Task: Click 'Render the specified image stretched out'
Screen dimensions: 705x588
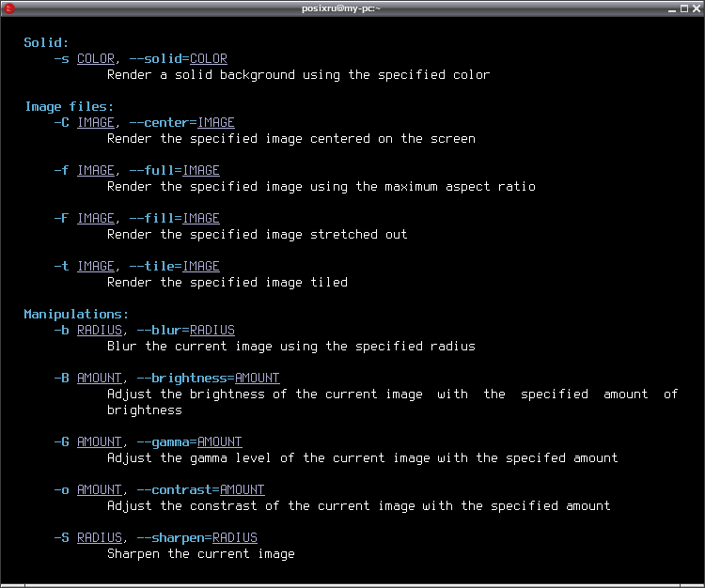Action: tap(258, 235)
